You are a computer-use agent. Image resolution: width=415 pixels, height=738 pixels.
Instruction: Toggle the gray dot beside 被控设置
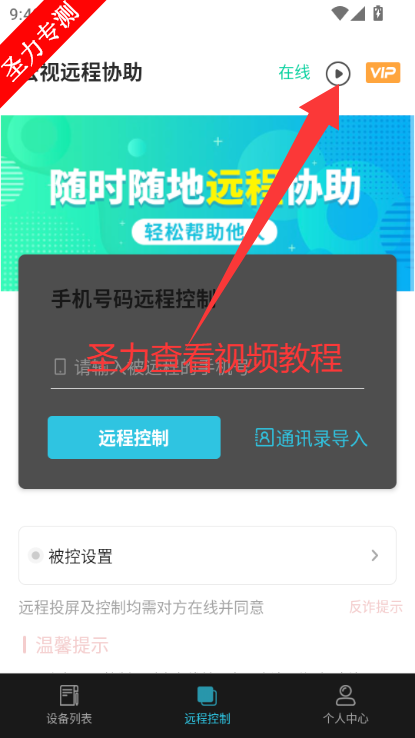(x=35, y=555)
